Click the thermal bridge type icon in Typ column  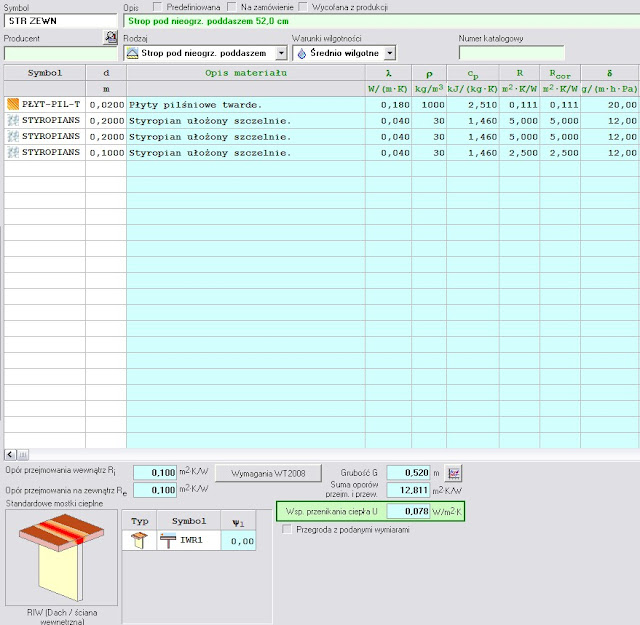139,540
